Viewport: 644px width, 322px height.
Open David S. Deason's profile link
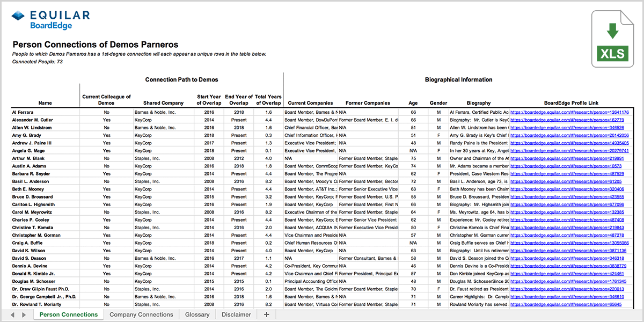567,258
